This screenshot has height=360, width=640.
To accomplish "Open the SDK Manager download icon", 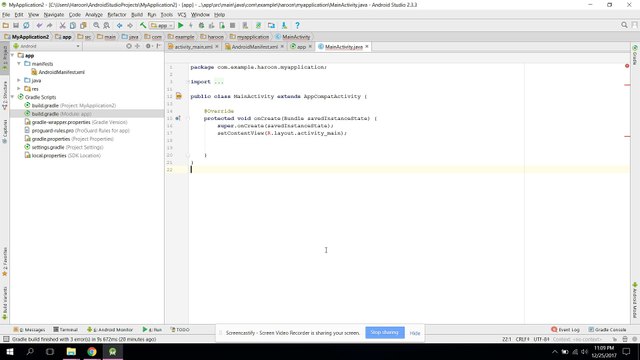I will pyautogui.click(x=284, y=25).
